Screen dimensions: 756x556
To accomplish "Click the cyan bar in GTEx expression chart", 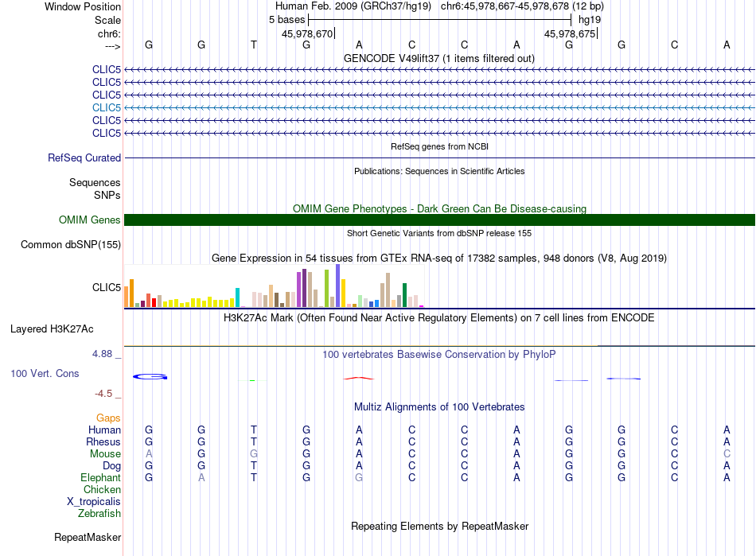I will point(237,297).
